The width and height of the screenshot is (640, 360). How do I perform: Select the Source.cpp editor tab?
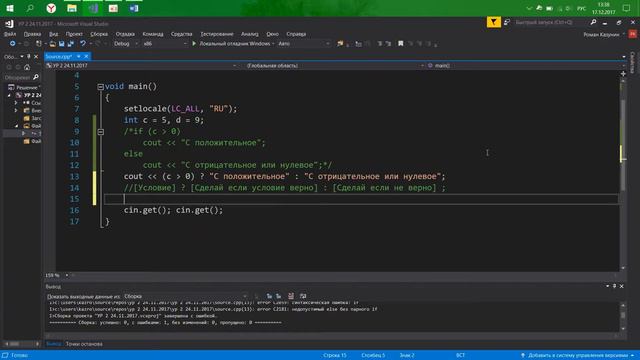coord(59,56)
